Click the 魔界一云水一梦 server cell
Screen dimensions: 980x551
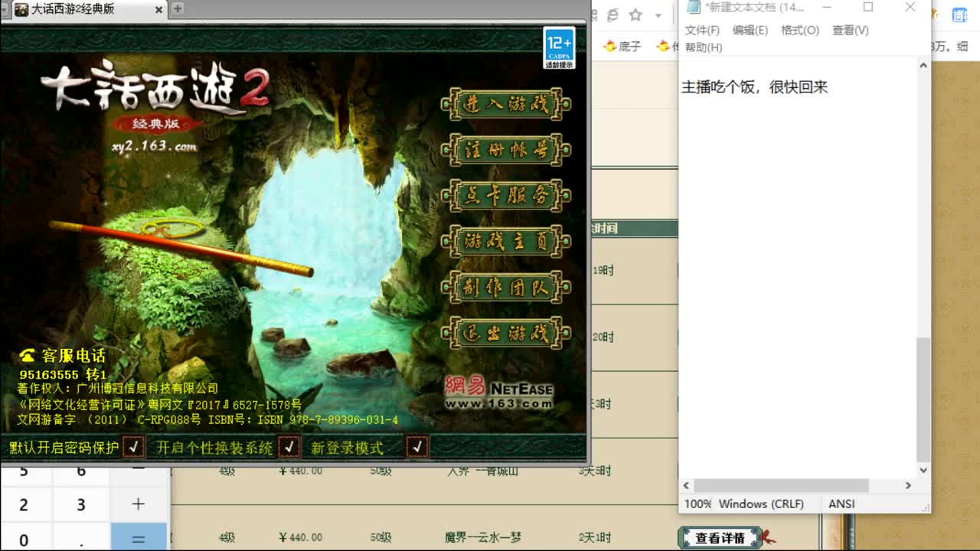483,538
